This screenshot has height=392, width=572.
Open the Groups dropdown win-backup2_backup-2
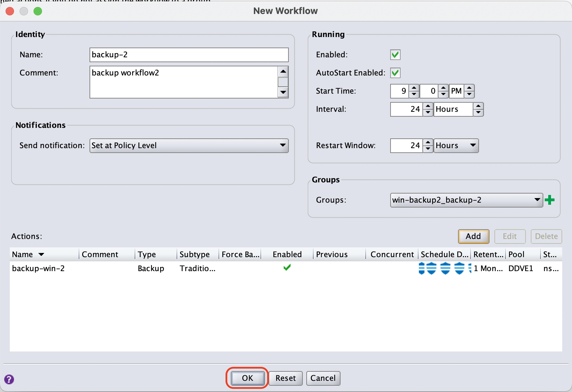(466, 200)
